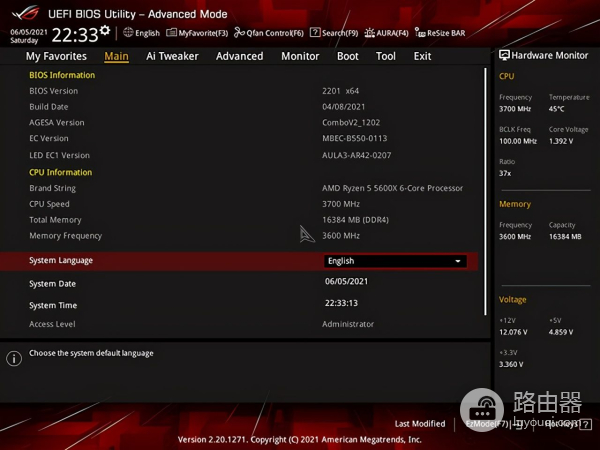The width and height of the screenshot is (600, 450).
Task: Switch to EzMode(F7) view
Action: 487,424
